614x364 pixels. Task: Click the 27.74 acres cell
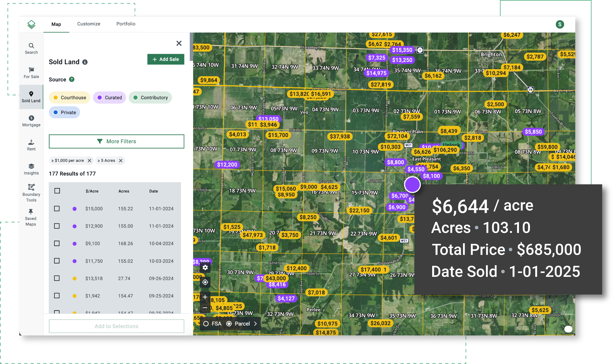click(124, 278)
